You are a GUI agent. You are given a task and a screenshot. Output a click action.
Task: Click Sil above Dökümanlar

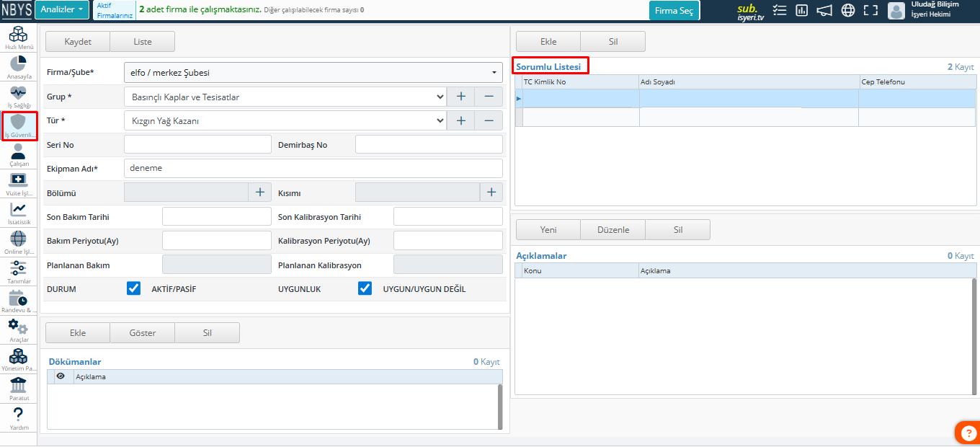(208, 333)
